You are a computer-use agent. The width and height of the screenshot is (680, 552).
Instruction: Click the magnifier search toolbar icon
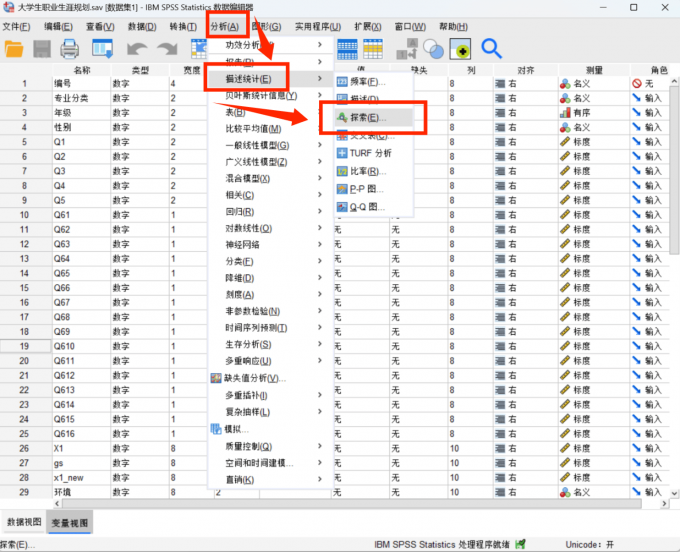click(491, 49)
